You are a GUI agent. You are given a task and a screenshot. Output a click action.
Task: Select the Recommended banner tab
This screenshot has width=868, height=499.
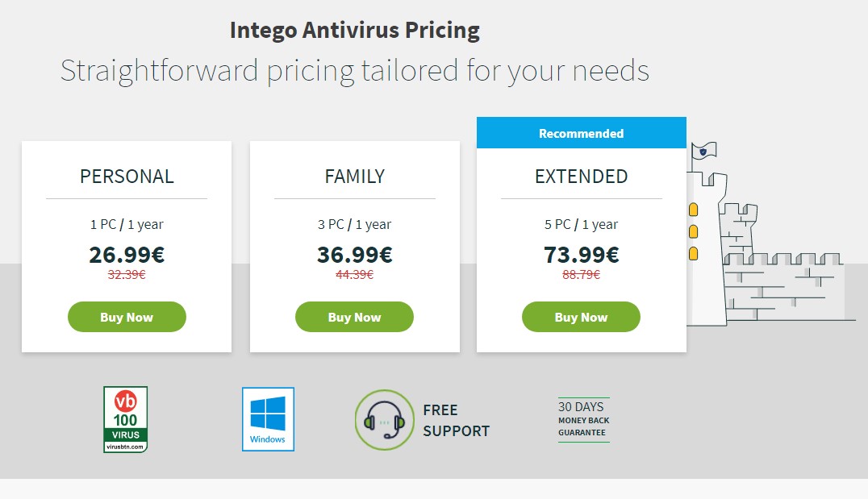(x=581, y=133)
